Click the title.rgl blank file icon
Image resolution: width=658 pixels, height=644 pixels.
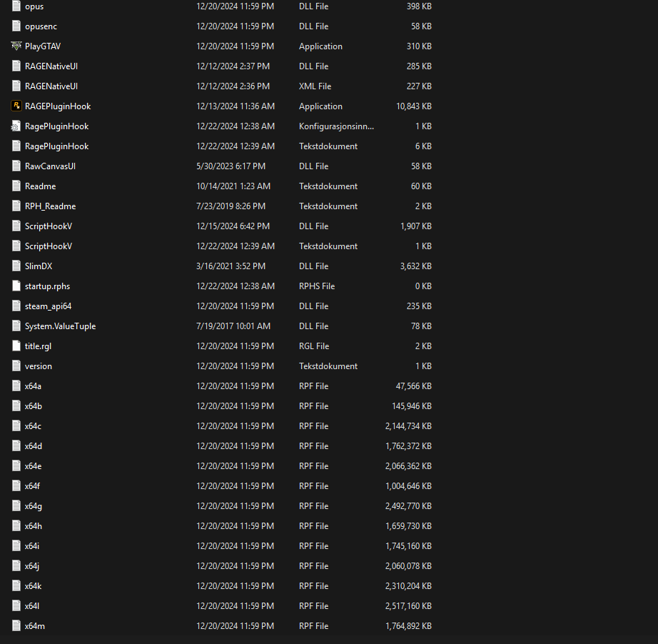pos(16,346)
